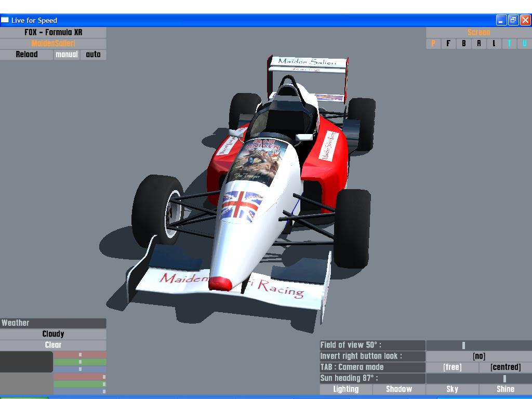
Task: Click the Reload button
Action: (26, 54)
